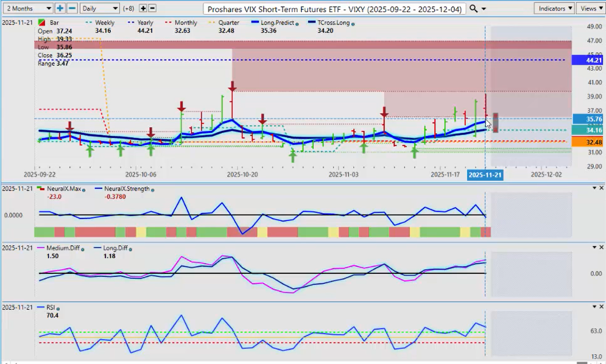Close the NeuralX indicator panel

coord(601,188)
